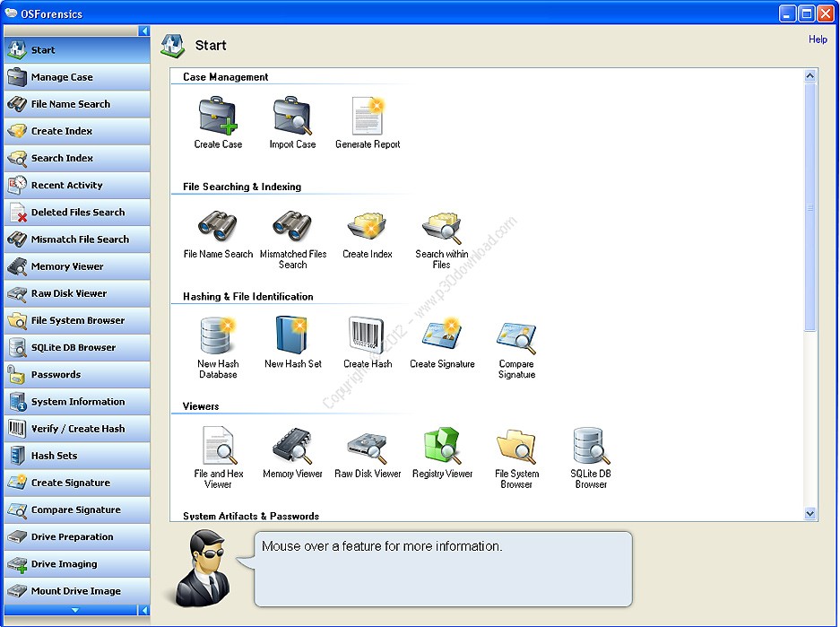
Task: Click Registry Viewer green cubes icon
Action: [443, 445]
